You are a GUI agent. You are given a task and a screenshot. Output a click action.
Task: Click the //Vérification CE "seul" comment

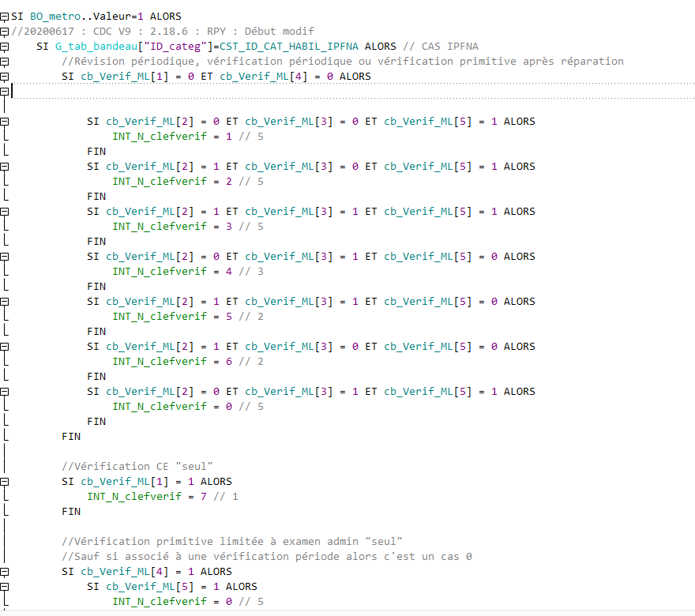(x=137, y=467)
